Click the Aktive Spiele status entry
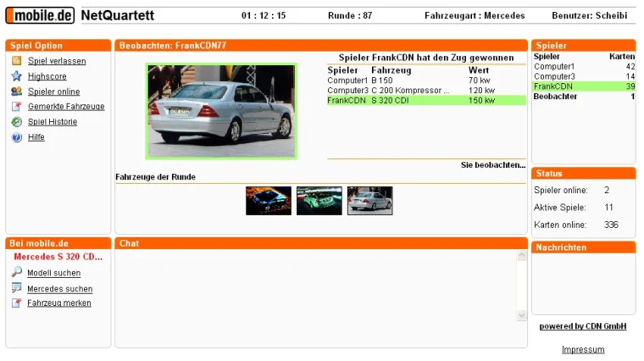 [x=574, y=208]
